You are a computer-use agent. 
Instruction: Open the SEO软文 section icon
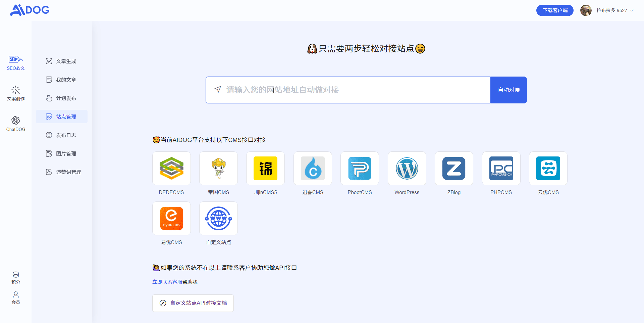click(x=15, y=59)
